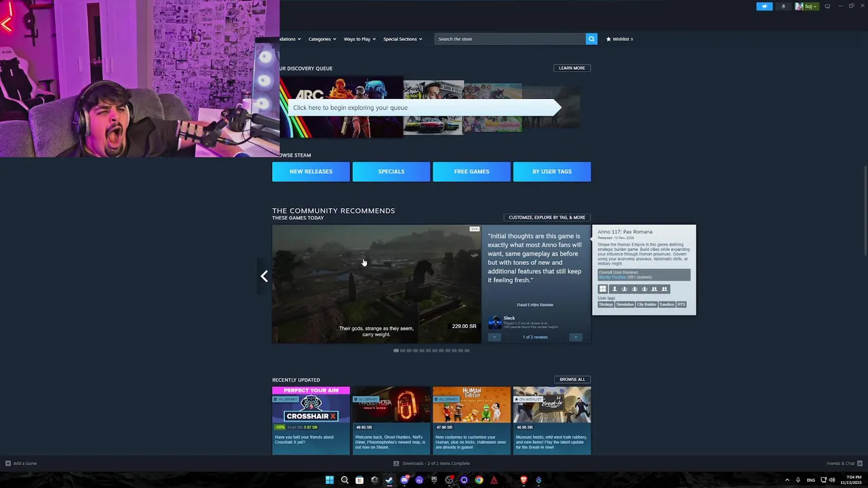Open the volume tray icon

tap(832, 480)
